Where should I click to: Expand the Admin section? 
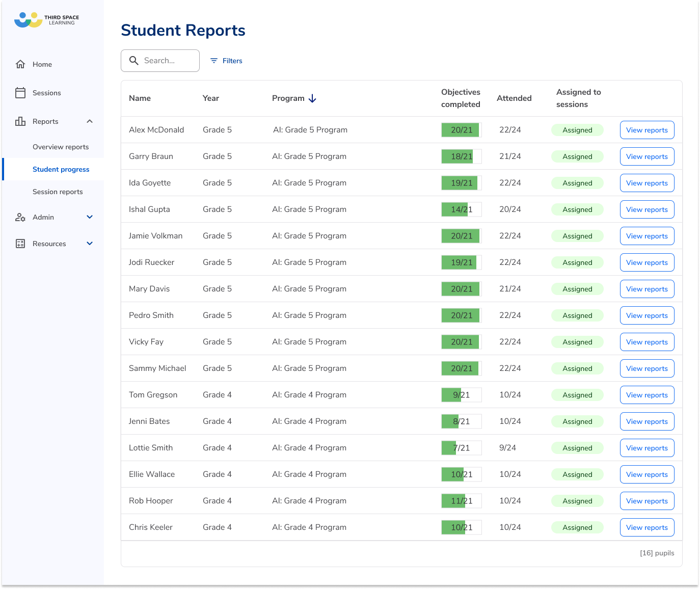(x=90, y=217)
